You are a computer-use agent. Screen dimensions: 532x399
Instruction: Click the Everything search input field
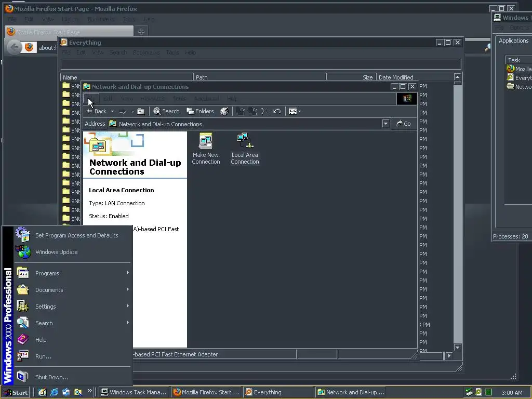coord(261,64)
